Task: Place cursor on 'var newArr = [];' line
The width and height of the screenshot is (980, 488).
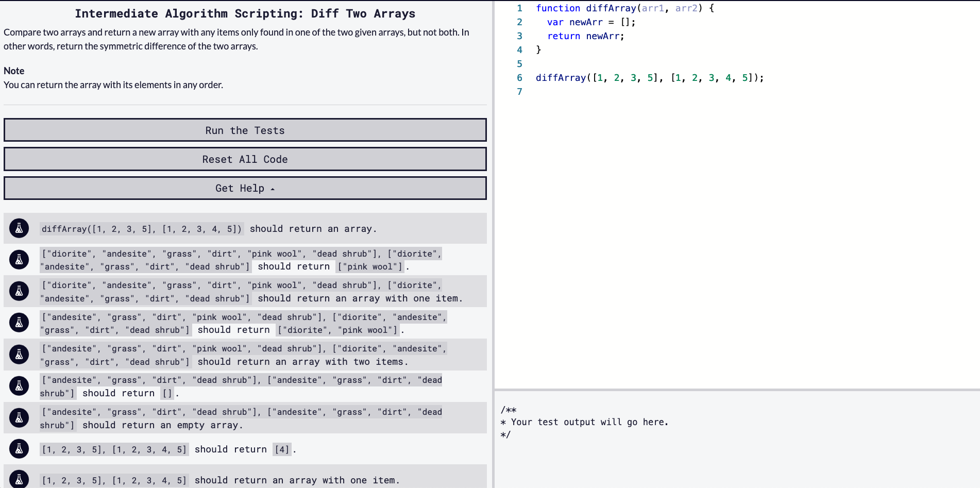Action: 592,22
